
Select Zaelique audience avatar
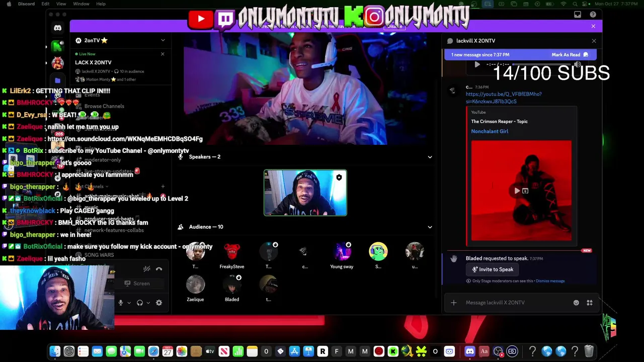(x=195, y=285)
